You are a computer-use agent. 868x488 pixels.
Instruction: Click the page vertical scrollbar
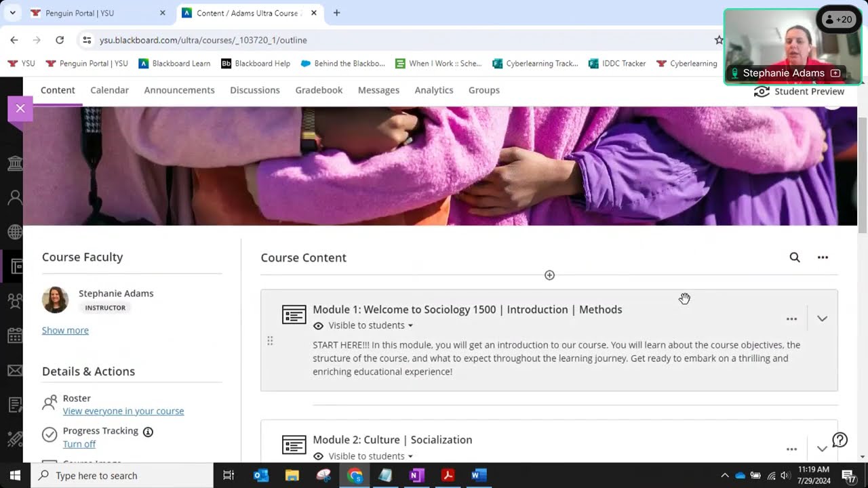pos(862,176)
